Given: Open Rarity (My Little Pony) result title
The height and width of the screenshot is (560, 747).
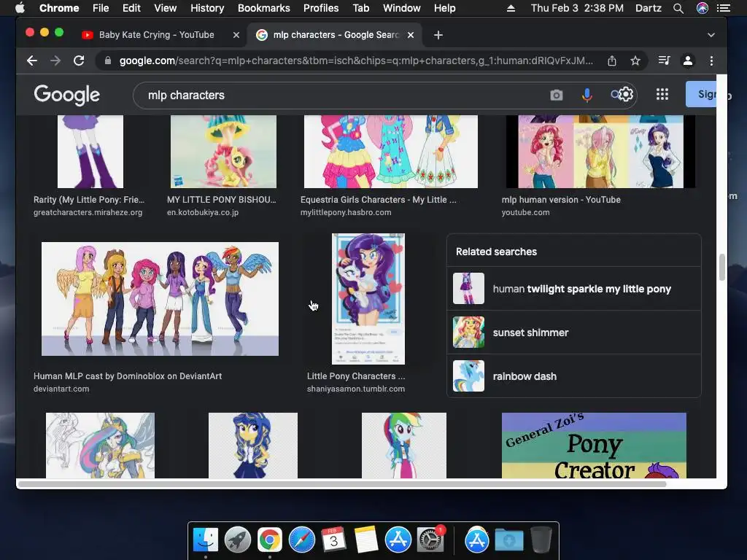Looking at the screenshot, I should (88, 200).
